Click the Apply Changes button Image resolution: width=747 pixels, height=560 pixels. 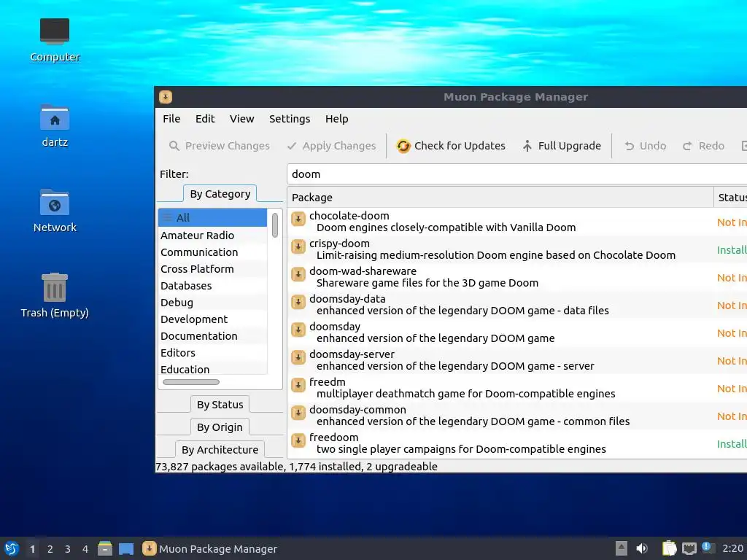[332, 146]
